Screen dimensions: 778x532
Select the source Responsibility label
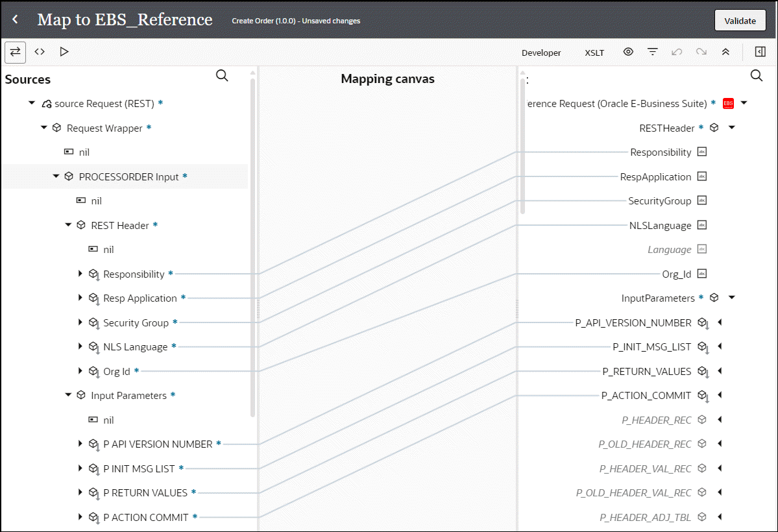click(134, 274)
